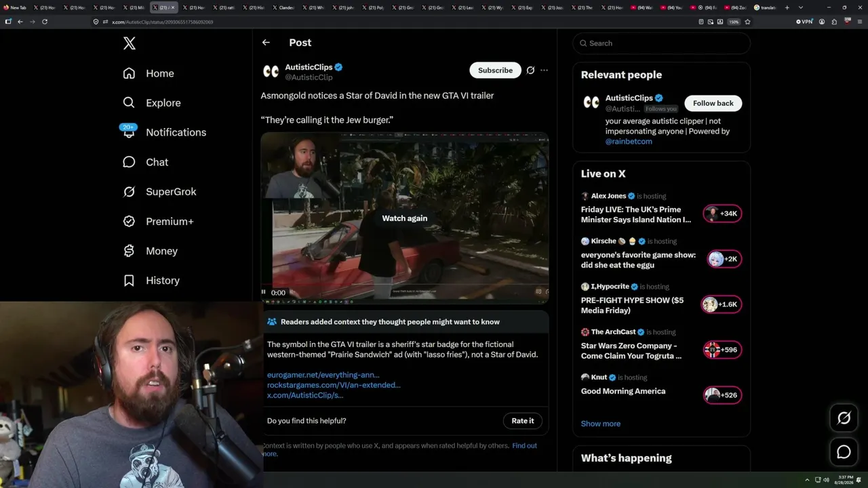Screen dimensions: 868x488
Task: Click the X logo in the sidebar
Action: [130, 43]
